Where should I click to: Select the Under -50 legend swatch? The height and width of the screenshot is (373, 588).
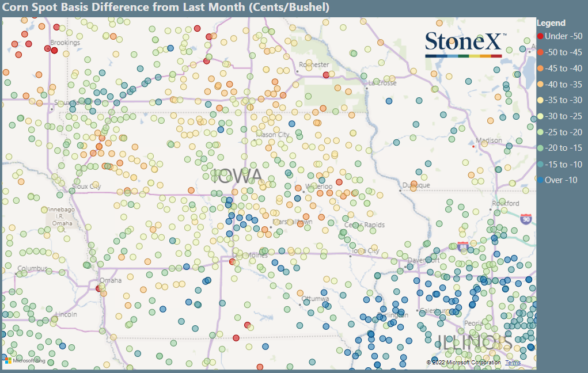[x=540, y=36]
